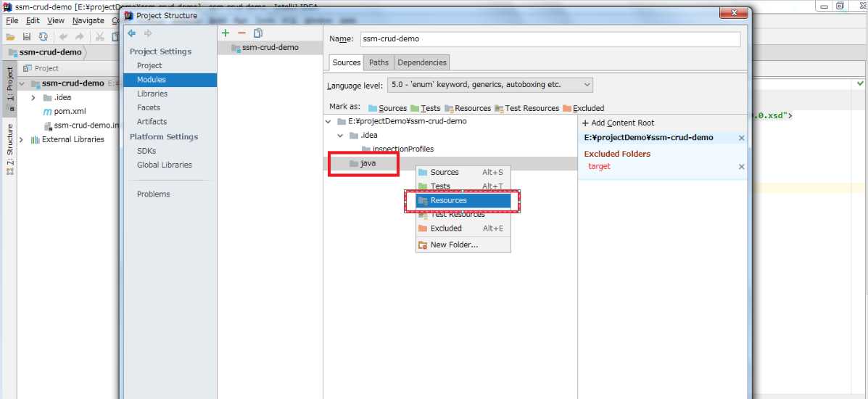Choose New Folder... in the context menu
This screenshot has width=868, height=399.
(463, 245)
